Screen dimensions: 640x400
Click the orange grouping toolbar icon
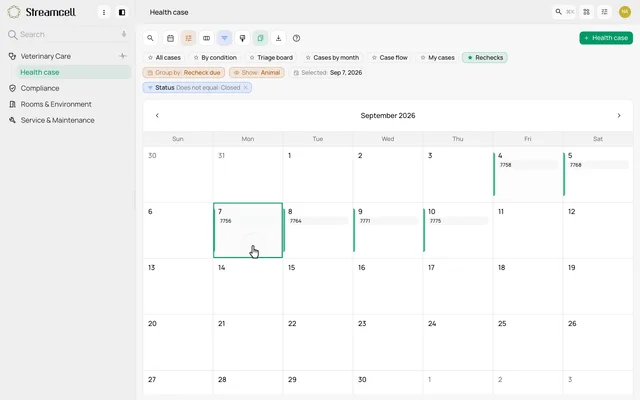click(x=188, y=38)
